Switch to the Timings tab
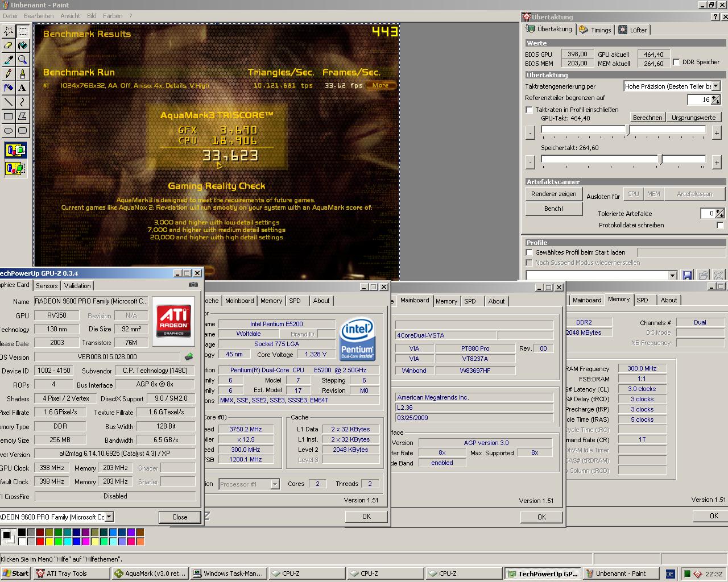This screenshot has width=728, height=582. (595, 30)
